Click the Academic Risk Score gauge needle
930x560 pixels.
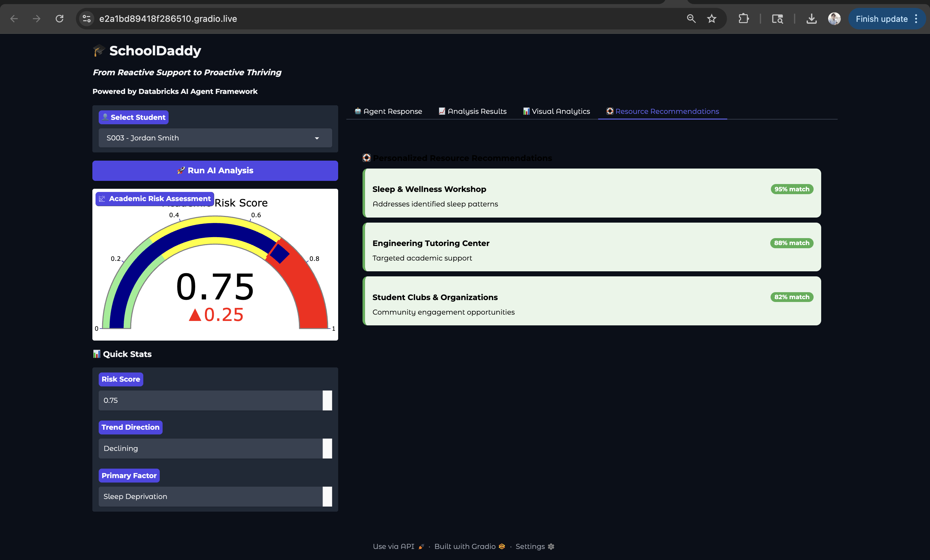point(279,253)
